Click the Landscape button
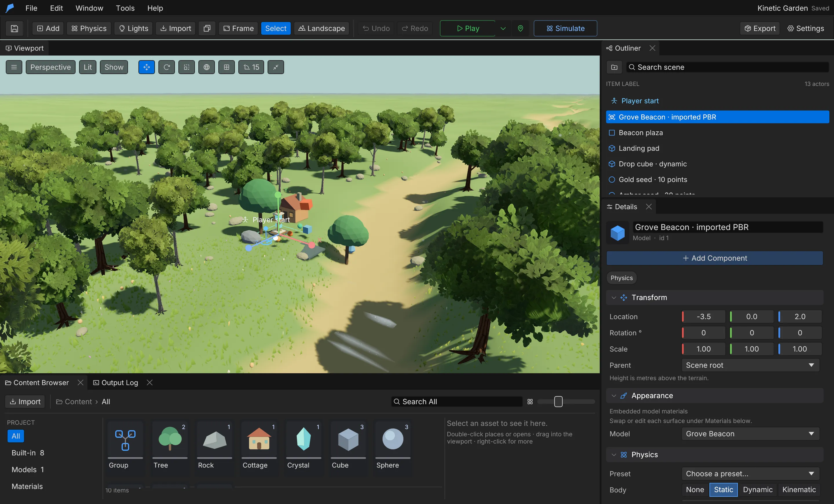This screenshot has width=834, height=504. [321, 28]
